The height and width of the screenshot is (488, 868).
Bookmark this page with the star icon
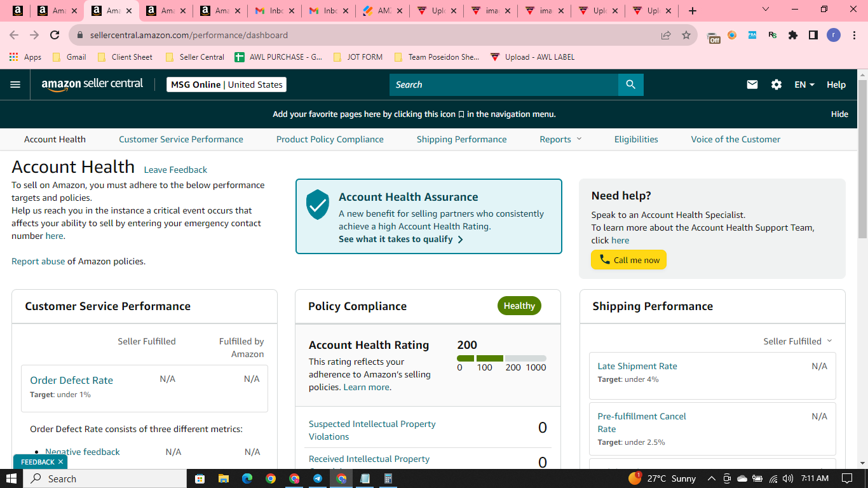pos(686,35)
